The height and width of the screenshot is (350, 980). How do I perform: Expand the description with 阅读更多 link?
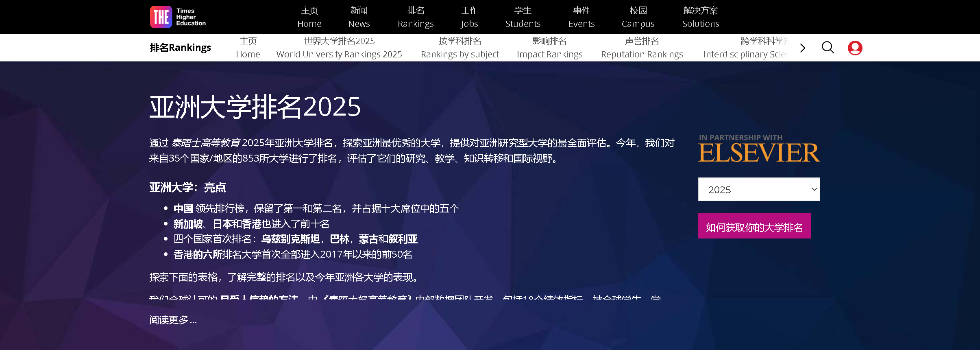pos(173,320)
